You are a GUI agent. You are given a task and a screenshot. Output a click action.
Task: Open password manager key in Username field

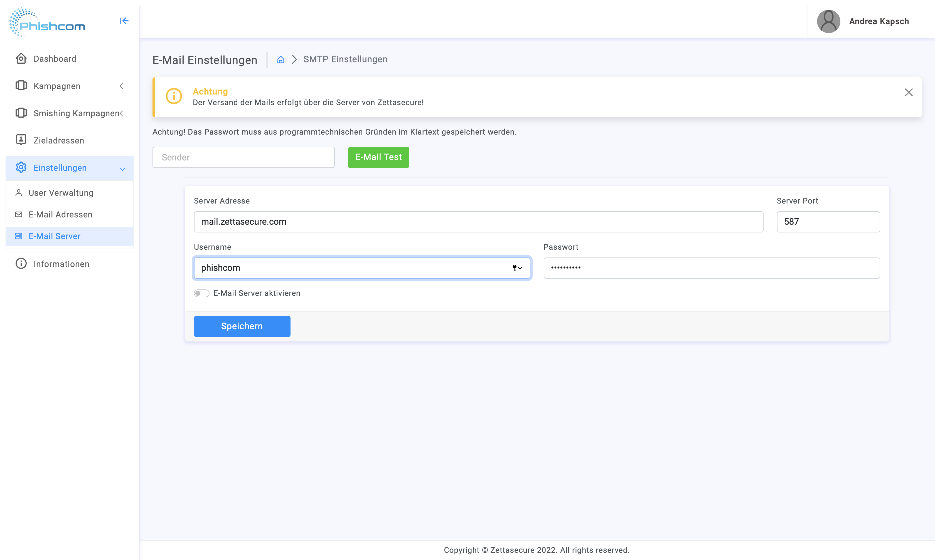(x=517, y=268)
